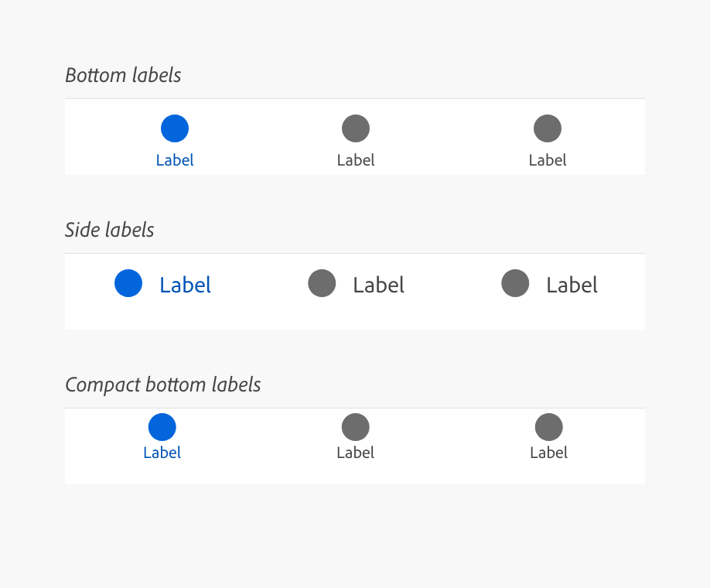Click the middle gray circle in Compact row
The image size is (710, 588).
(x=355, y=425)
